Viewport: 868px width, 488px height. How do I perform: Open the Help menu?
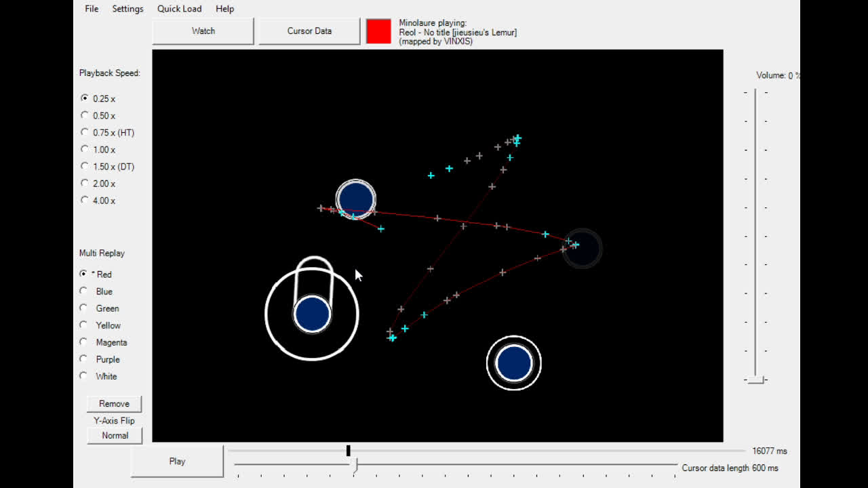coord(224,9)
